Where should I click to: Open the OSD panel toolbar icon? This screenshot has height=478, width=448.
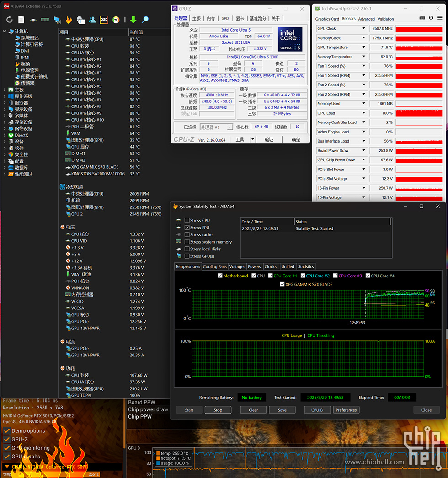click(x=104, y=20)
